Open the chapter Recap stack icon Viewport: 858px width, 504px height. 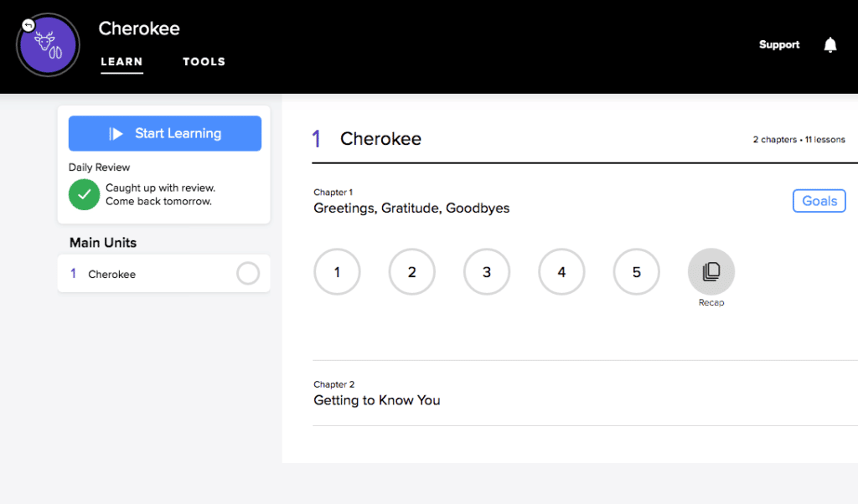(711, 272)
